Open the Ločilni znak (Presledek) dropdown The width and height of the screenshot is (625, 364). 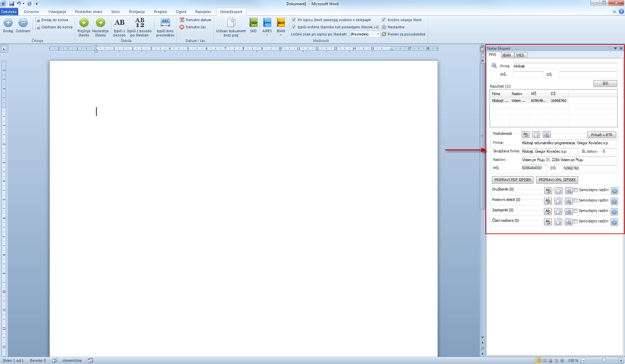pos(378,34)
